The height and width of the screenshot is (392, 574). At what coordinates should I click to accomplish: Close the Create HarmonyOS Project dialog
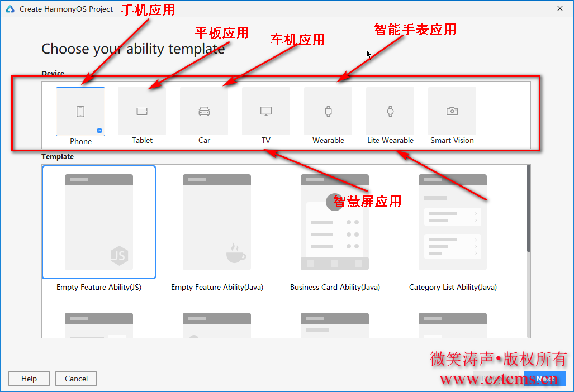(x=559, y=8)
